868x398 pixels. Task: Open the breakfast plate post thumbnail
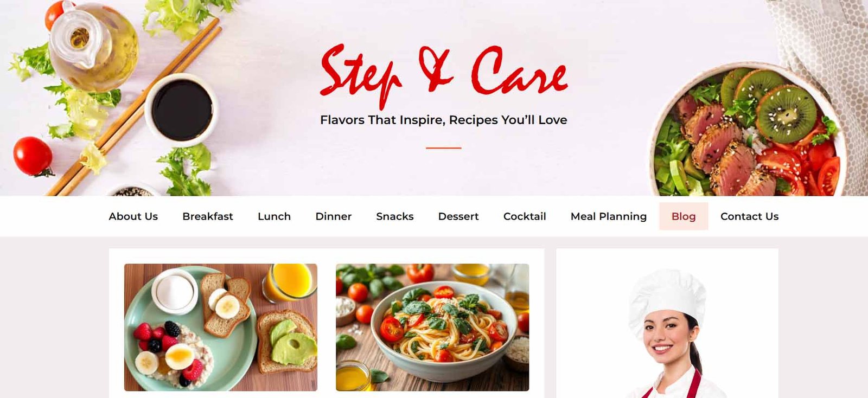click(x=221, y=327)
